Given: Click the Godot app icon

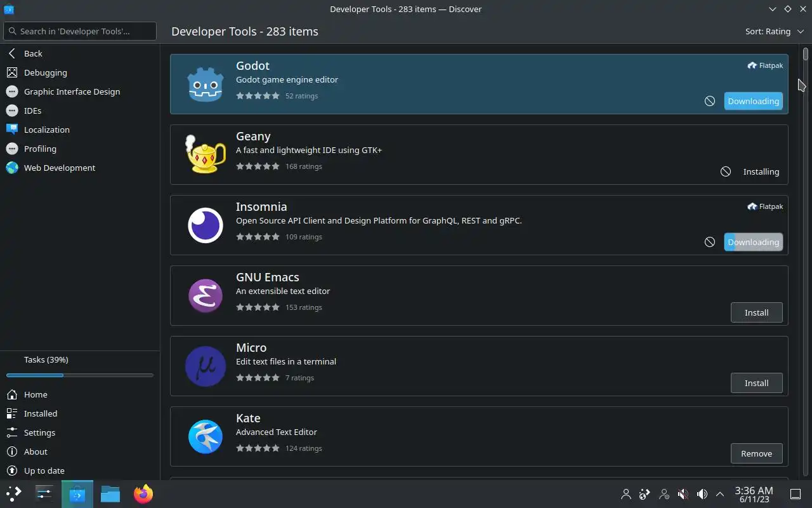Looking at the screenshot, I should point(206,84).
